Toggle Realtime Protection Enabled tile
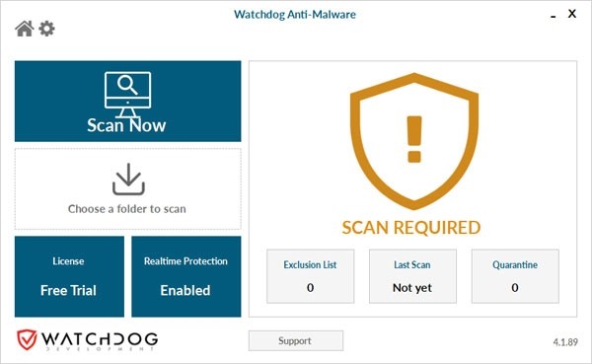 [186, 276]
